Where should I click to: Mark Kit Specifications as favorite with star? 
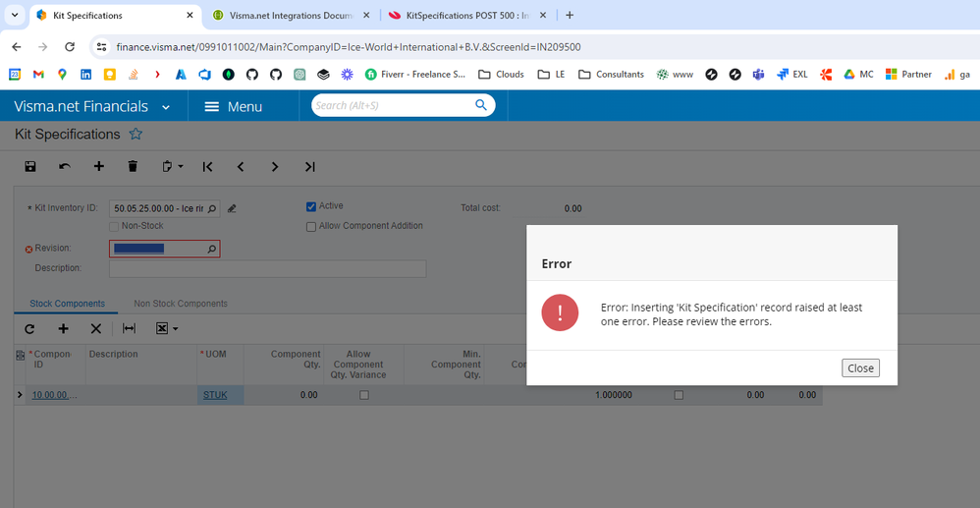(x=136, y=134)
